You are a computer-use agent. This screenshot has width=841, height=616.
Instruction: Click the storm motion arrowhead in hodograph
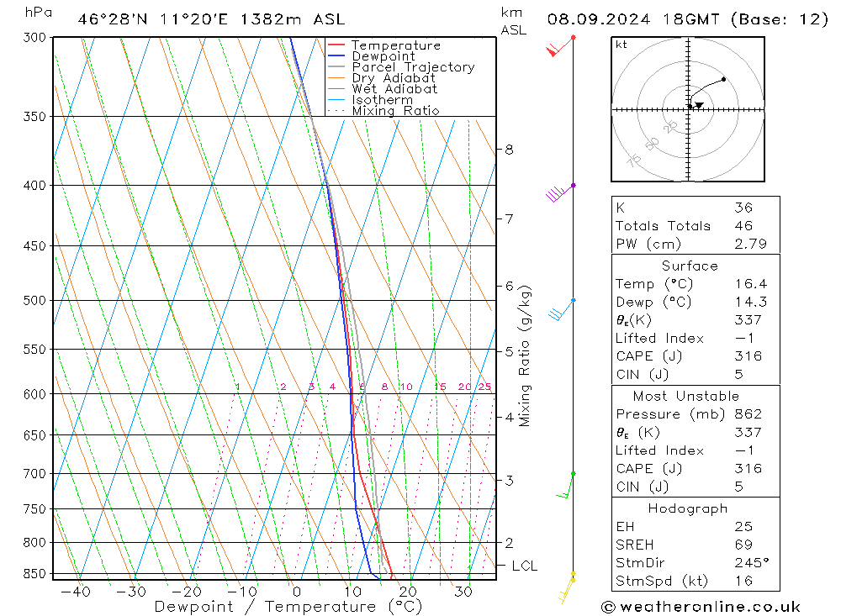pos(699,106)
